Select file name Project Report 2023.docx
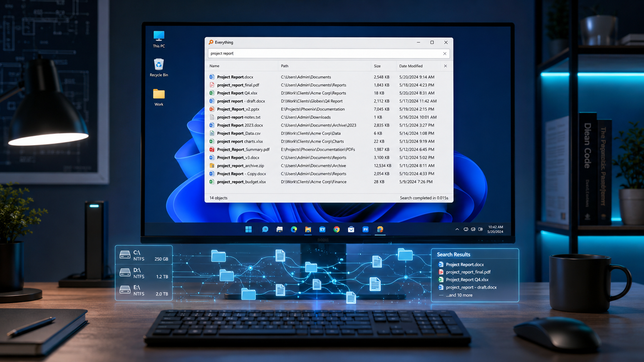This screenshot has height=362, width=644. pyautogui.click(x=240, y=125)
